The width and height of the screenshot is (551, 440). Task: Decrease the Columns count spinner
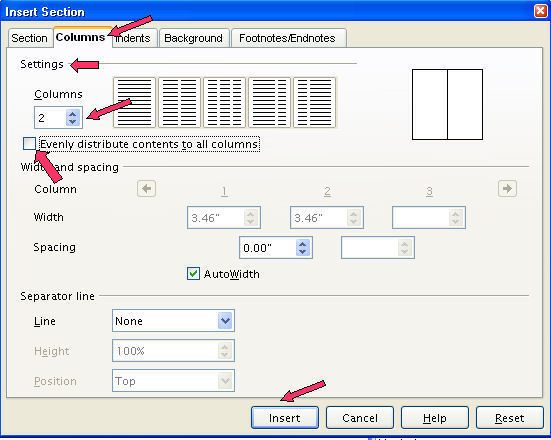73,122
